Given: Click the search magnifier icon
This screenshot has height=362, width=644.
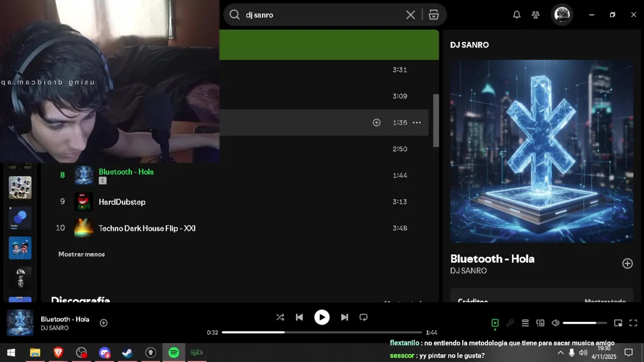Looking at the screenshot, I should click(x=234, y=15).
